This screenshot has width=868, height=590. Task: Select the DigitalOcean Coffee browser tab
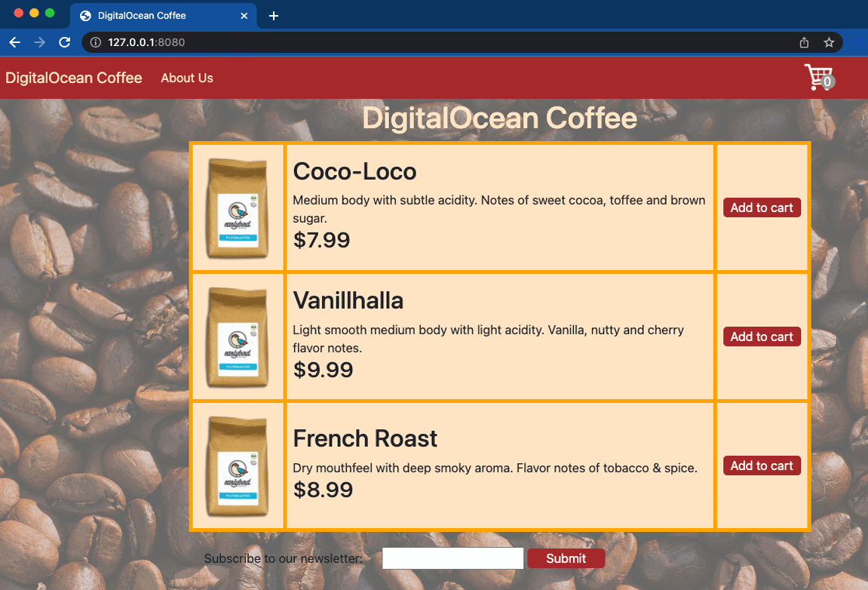(x=164, y=16)
